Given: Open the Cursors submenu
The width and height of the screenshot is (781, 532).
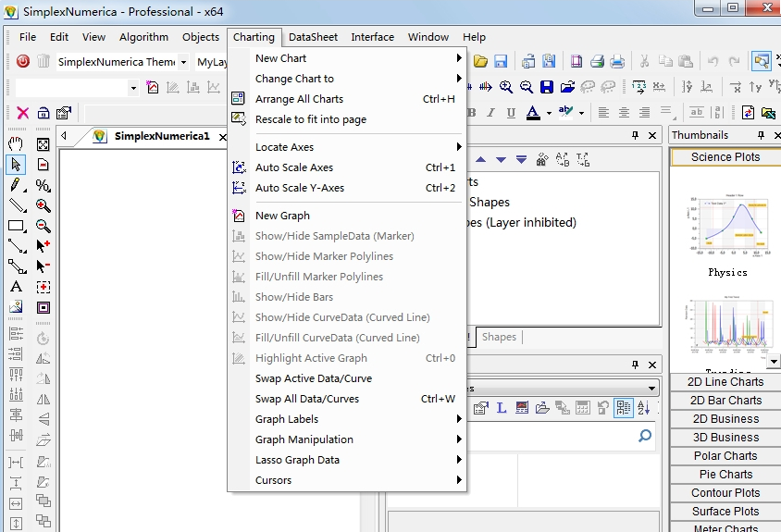Looking at the screenshot, I should click(347, 481).
